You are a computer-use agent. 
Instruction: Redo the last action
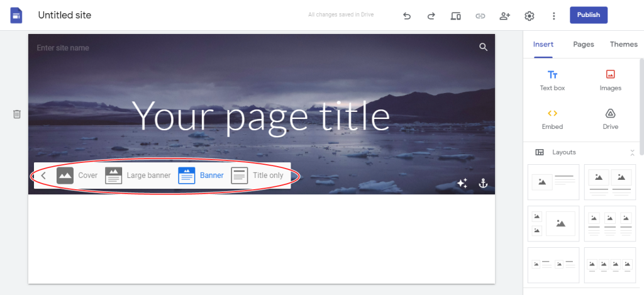pyautogui.click(x=431, y=16)
